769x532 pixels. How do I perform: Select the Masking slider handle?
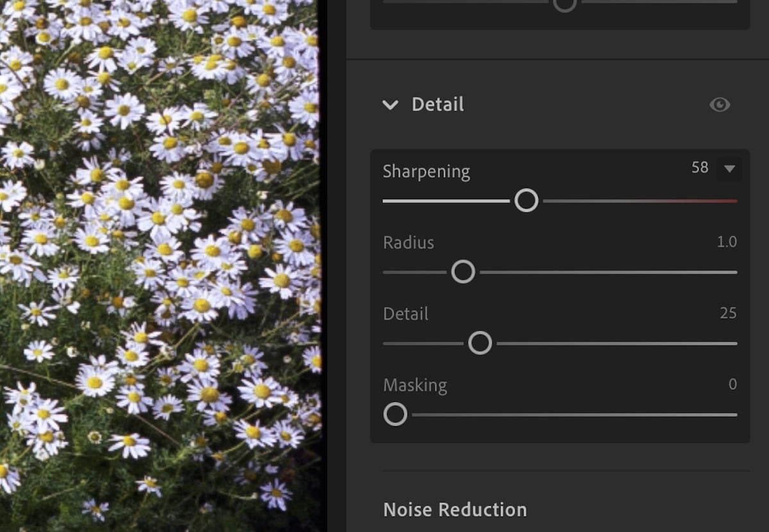point(395,414)
